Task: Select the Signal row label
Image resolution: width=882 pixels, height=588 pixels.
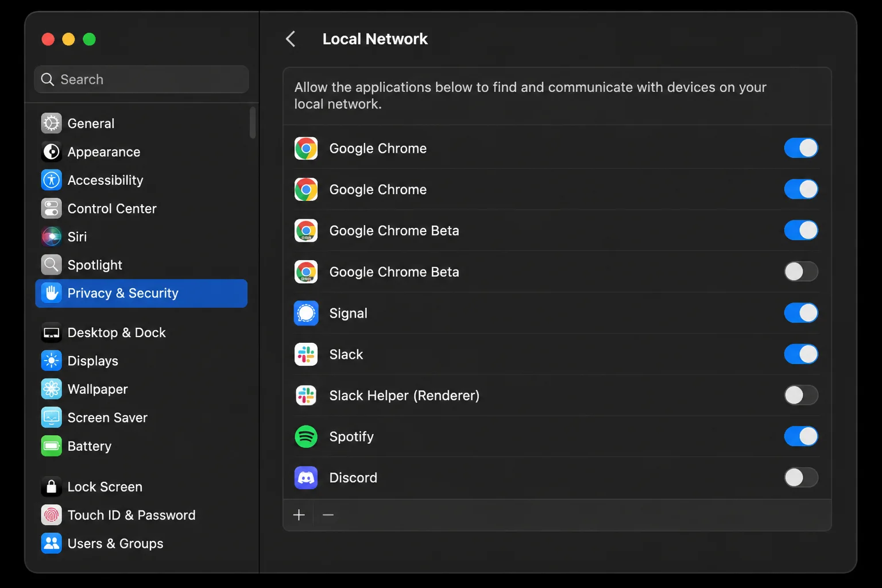Action: (349, 314)
